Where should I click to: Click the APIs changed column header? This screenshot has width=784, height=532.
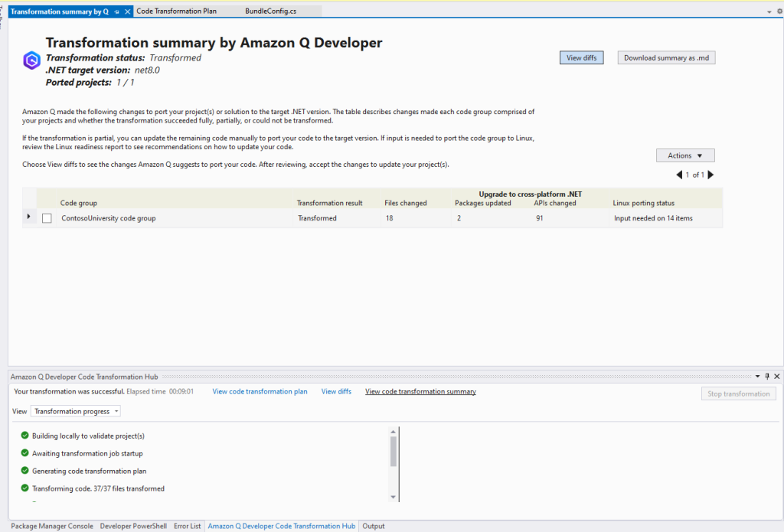tap(555, 203)
